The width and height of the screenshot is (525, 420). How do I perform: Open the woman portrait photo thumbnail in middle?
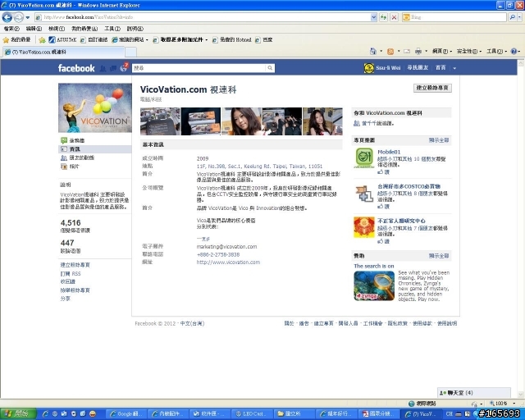click(241, 121)
